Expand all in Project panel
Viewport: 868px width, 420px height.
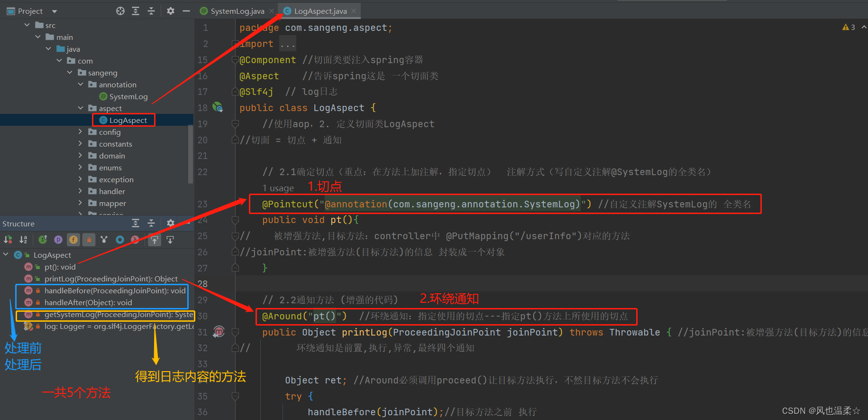coord(136,11)
